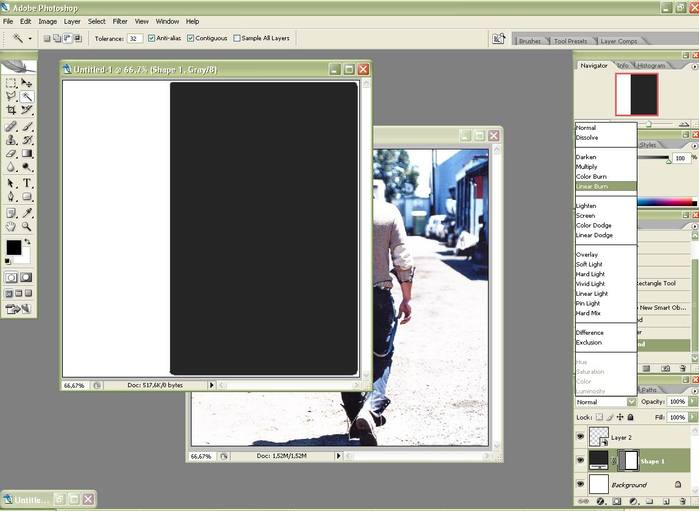Click the Tolerance input field
This screenshot has height=511, width=699.
point(135,39)
